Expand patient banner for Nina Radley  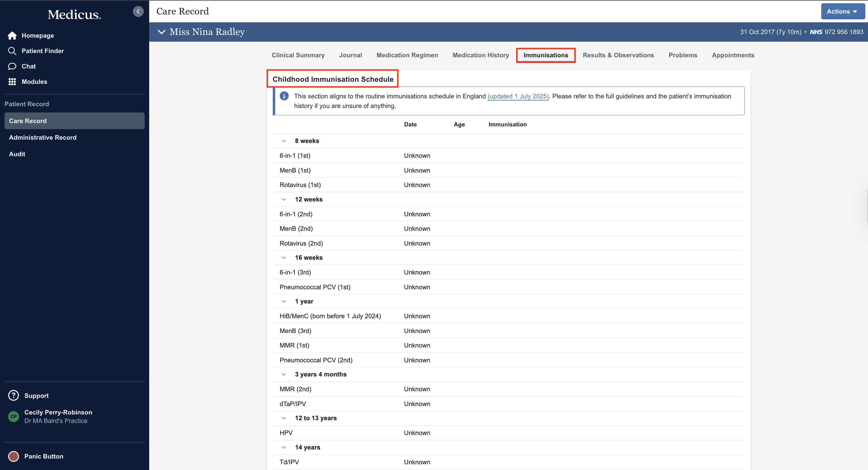(x=162, y=32)
